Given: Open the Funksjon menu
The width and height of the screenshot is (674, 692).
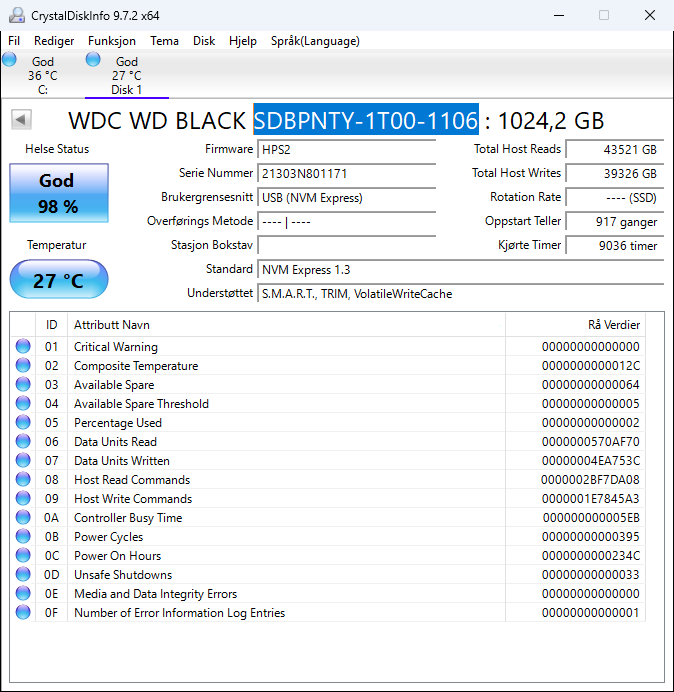Looking at the screenshot, I should [112, 41].
